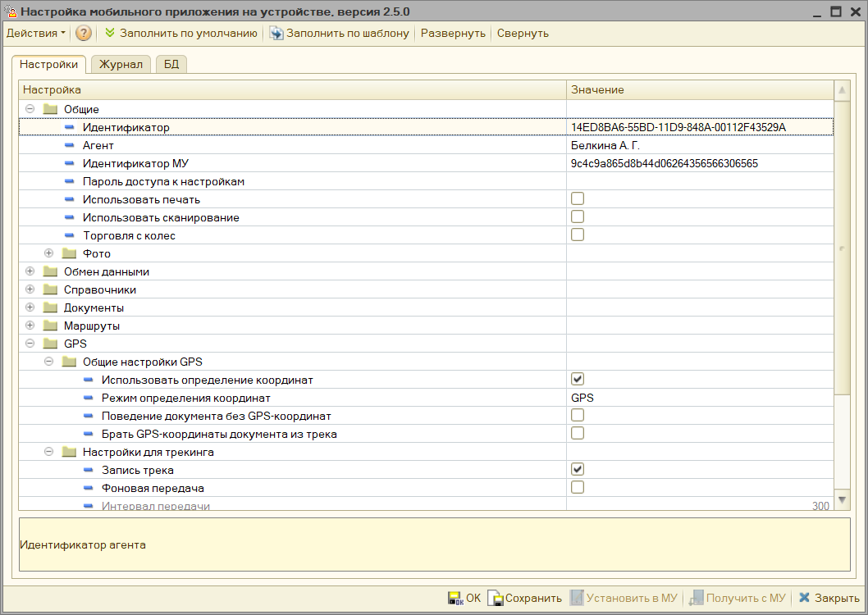The width and height of the screenshot is (868, 615).
Task: Select the Агент value field Белкина А. Г.
Action: click(700, 145)
